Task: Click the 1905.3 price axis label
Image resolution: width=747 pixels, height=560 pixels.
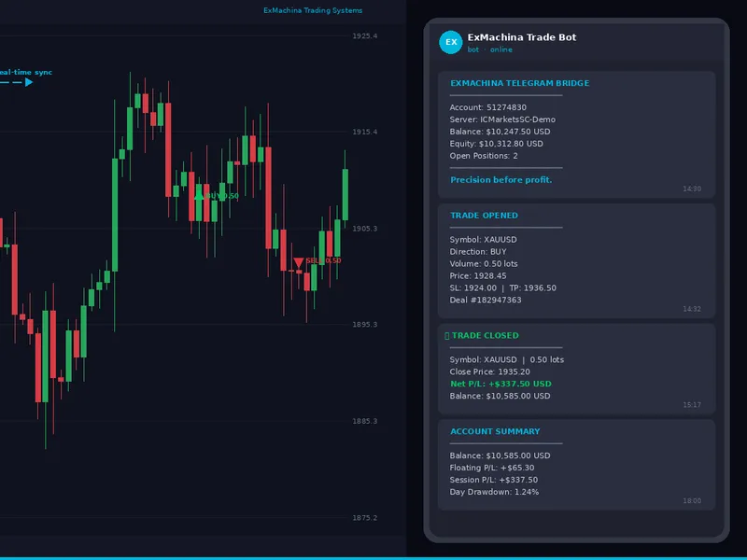Action: pos(365,229)
